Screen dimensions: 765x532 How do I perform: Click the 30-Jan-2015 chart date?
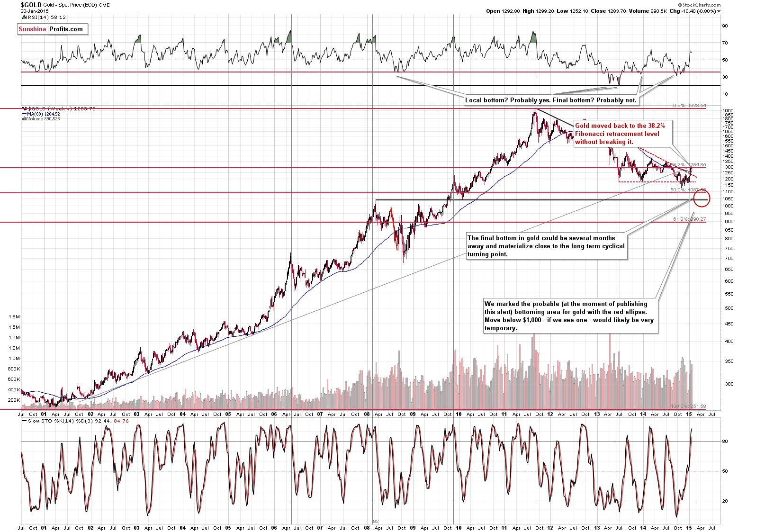34,11
